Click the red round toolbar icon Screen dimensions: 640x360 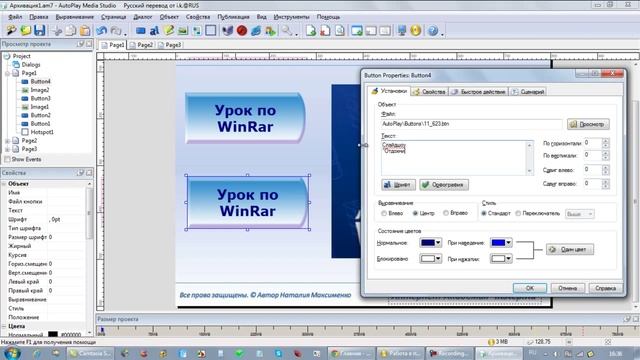coord(242,31)
